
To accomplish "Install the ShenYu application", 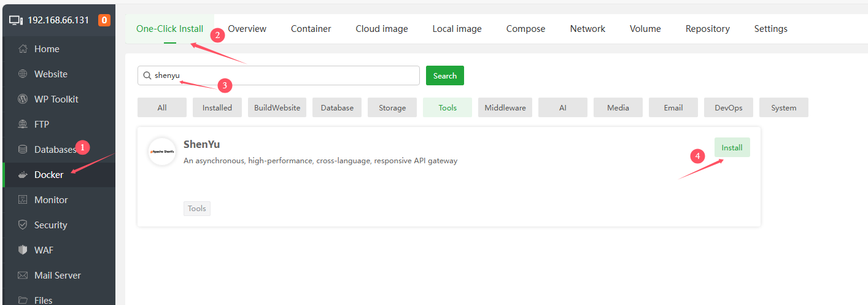I will 732,147.
